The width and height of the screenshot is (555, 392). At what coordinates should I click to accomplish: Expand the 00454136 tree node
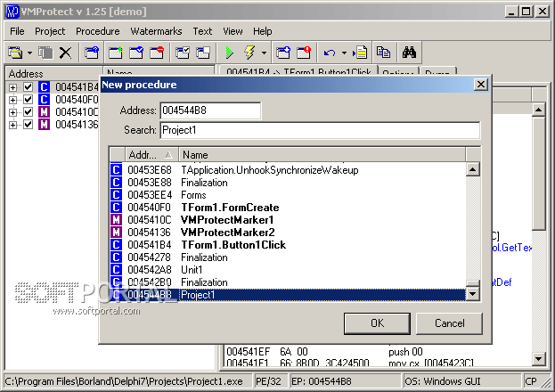coord(12,125)
